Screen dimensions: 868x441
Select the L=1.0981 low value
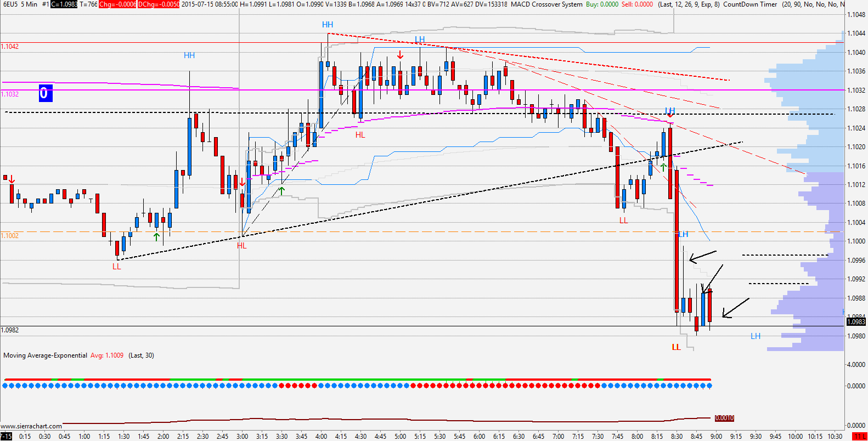[280, 4]
